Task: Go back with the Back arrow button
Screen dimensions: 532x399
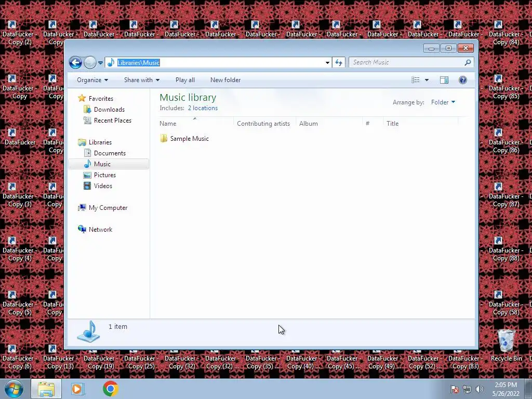Action: point(75,62)
